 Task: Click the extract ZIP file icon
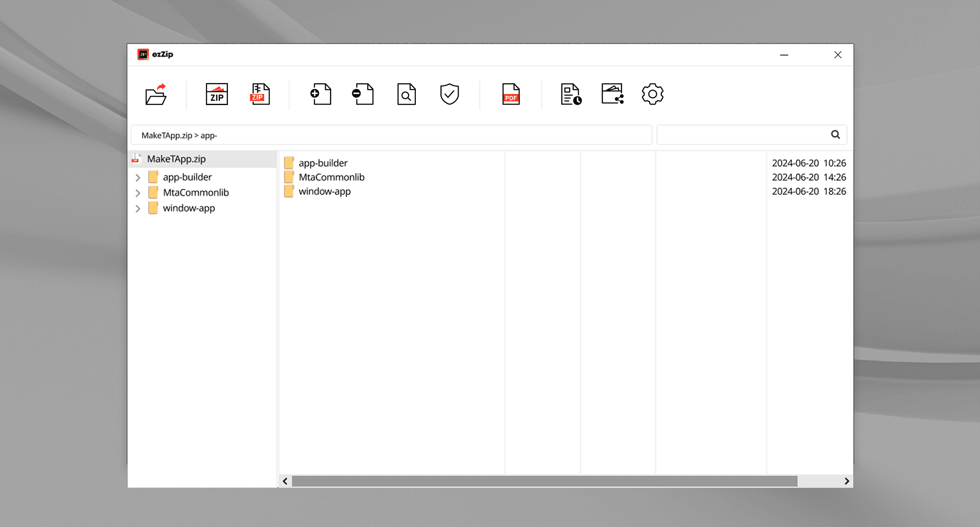(260, 94)
